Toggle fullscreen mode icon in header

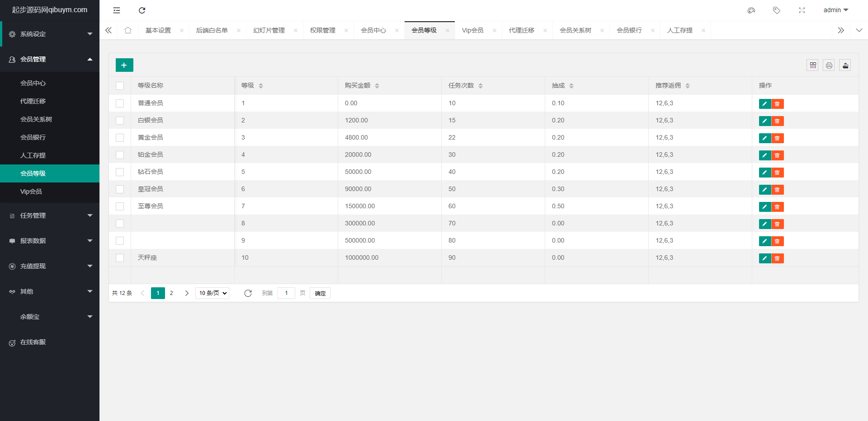tap(802, 10)
